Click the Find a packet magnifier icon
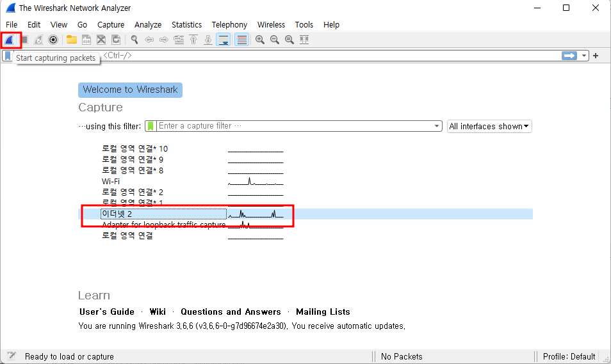Image resolution: width=611 pixels, height=364 pixels. pos(134,40)
